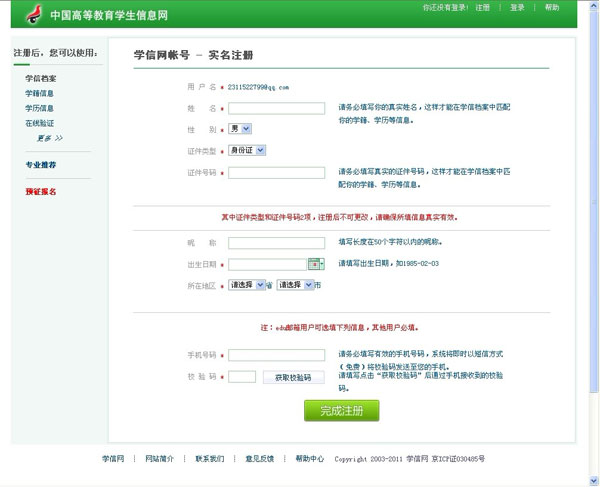Open 联系我们 link in the footer

pos(210,458)
